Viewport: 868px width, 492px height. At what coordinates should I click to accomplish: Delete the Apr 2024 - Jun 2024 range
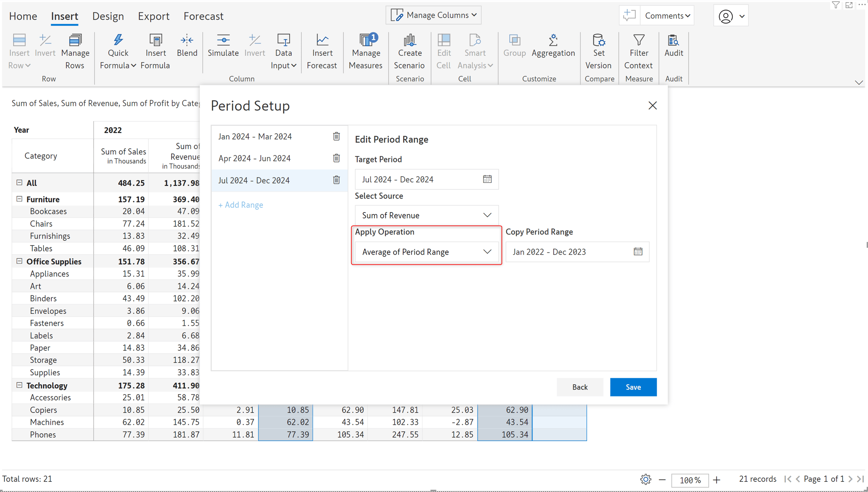click(336, 158)
